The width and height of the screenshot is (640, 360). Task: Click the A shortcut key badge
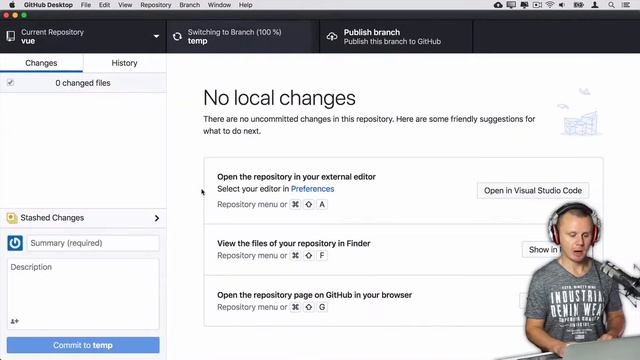pyautogui.click(x=322, y=204)
